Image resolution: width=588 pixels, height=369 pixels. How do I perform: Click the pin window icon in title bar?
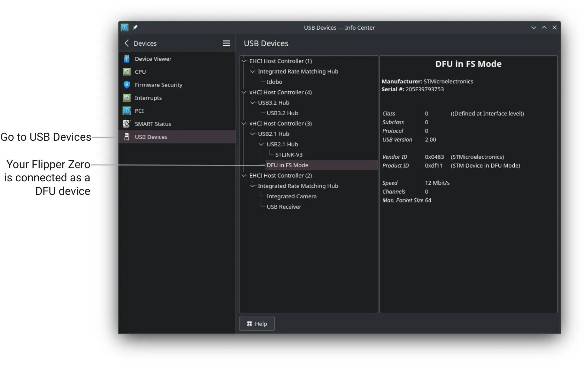tap(135, 27)
